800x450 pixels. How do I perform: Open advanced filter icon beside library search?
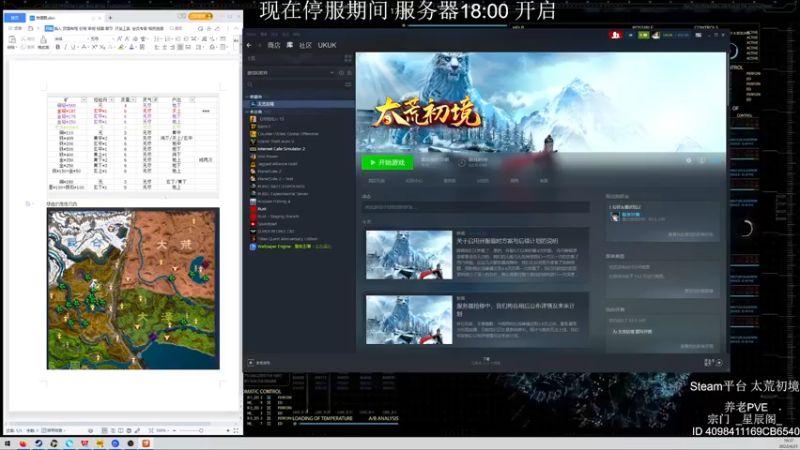348,85
